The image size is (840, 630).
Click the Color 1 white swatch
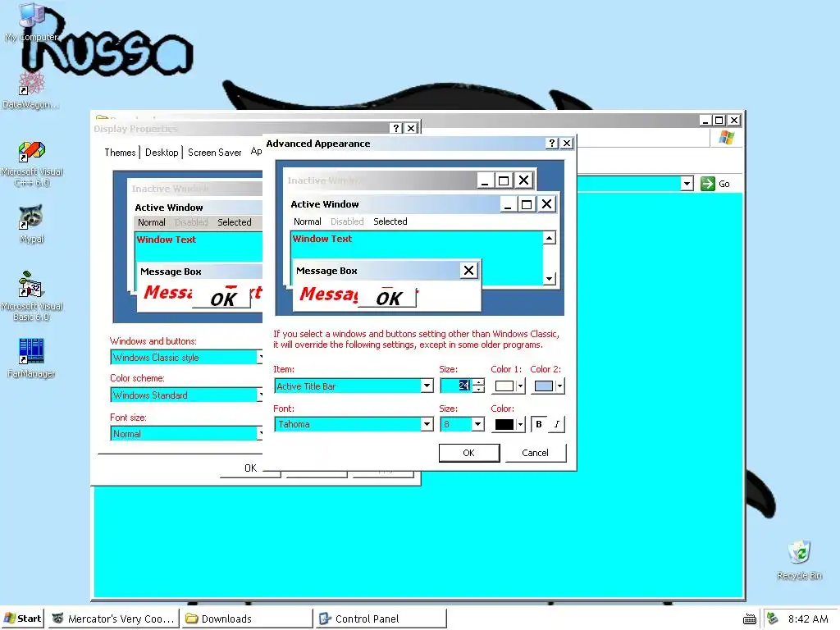504,386
